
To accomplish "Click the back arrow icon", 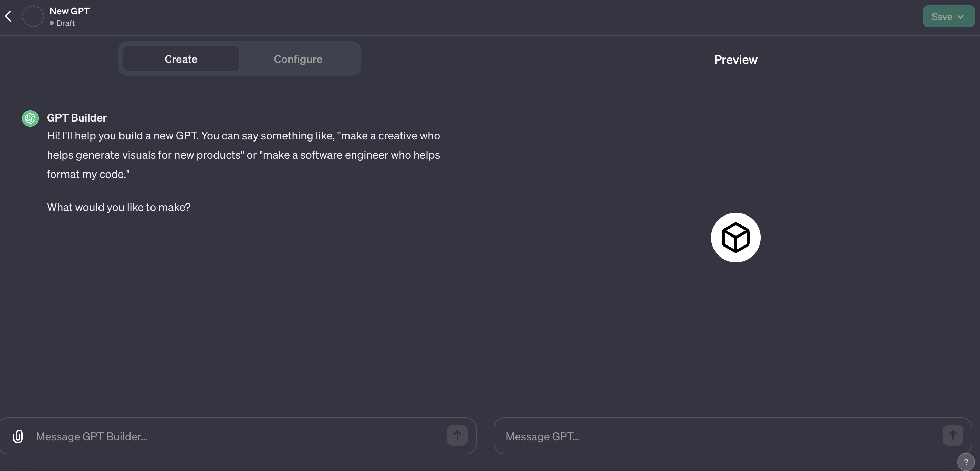I will [8, 17].
